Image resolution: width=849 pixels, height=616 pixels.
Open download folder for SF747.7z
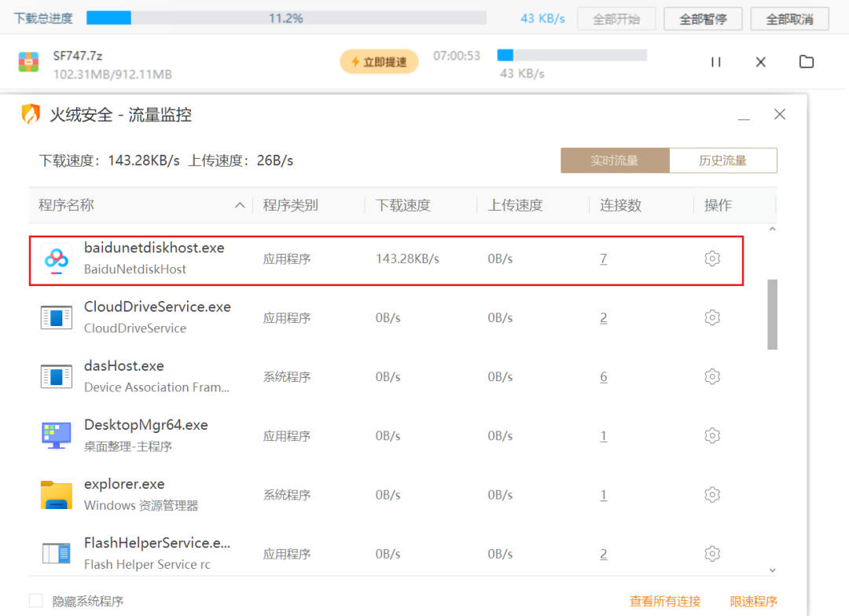pyautogui.click(x=806, y=62)
